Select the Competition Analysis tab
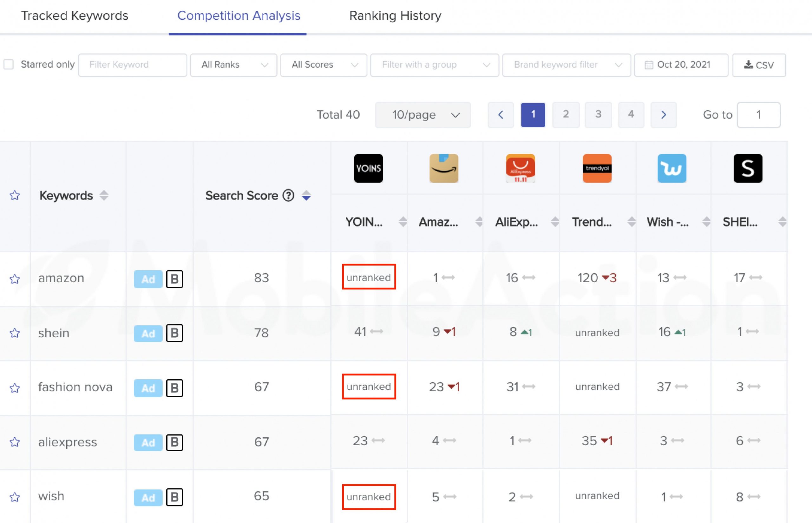Viewport: 812px width, 523px height. pos(239,16)
